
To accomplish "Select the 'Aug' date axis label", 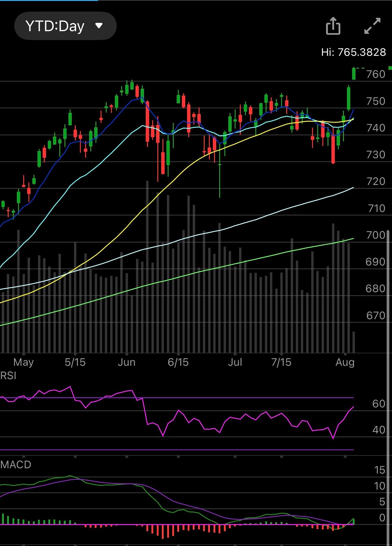I will point(345,362).
